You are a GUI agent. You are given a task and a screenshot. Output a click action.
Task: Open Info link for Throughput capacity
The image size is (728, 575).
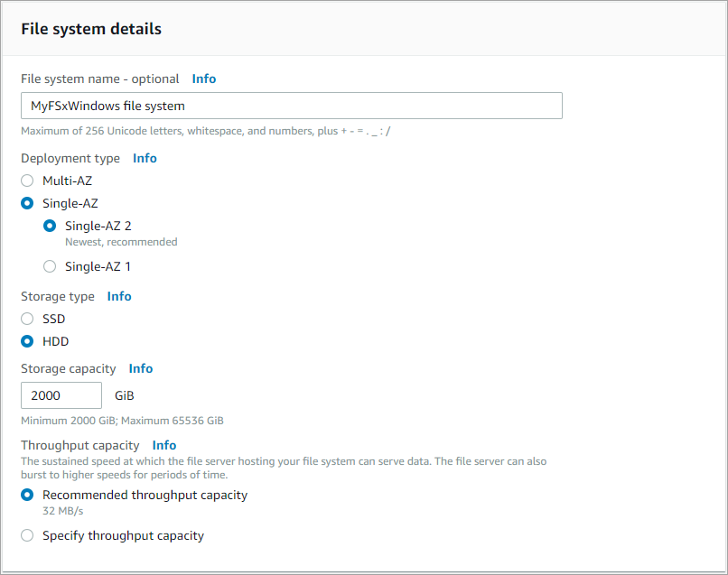pos(164,445)
